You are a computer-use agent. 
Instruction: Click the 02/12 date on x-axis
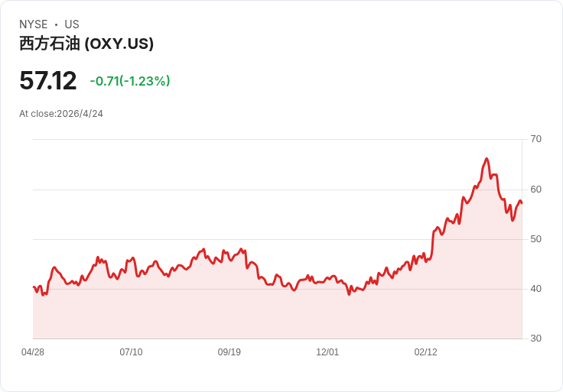[x=426, y=352]
